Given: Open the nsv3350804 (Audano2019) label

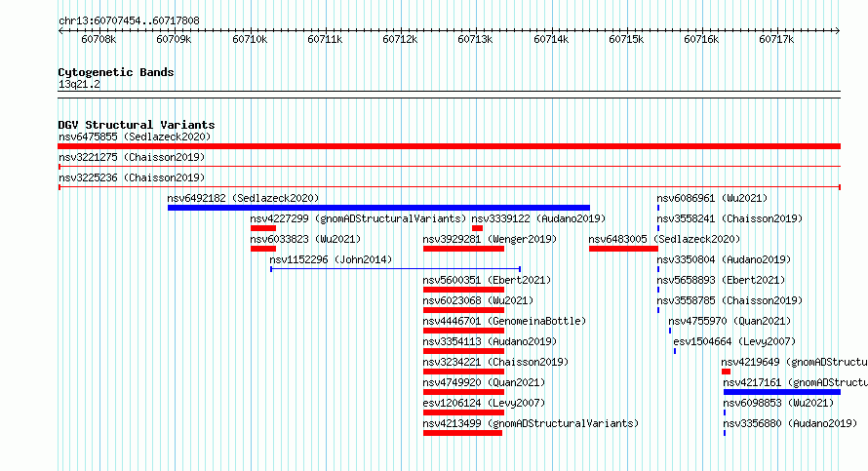Looking at the screenshot, I should tap(724, 259).
